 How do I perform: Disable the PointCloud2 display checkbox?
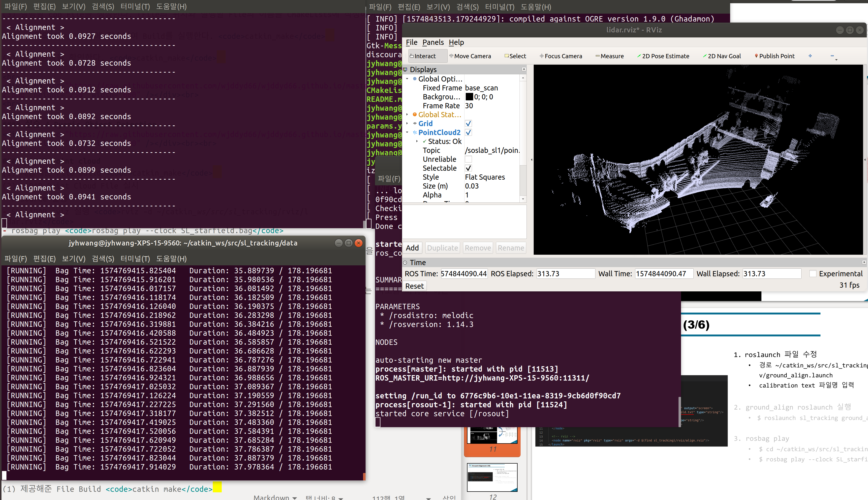468,133
